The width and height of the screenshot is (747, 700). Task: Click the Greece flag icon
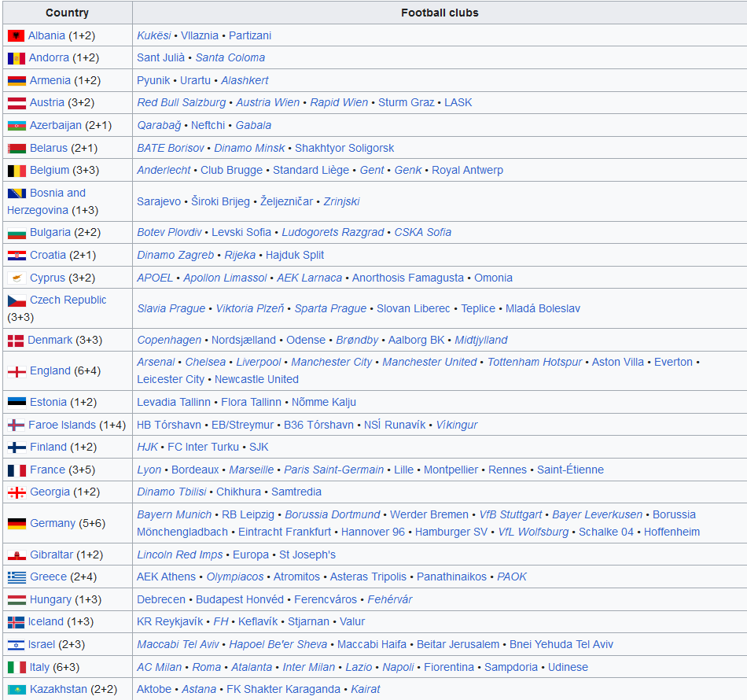click(x=17, y=577)
